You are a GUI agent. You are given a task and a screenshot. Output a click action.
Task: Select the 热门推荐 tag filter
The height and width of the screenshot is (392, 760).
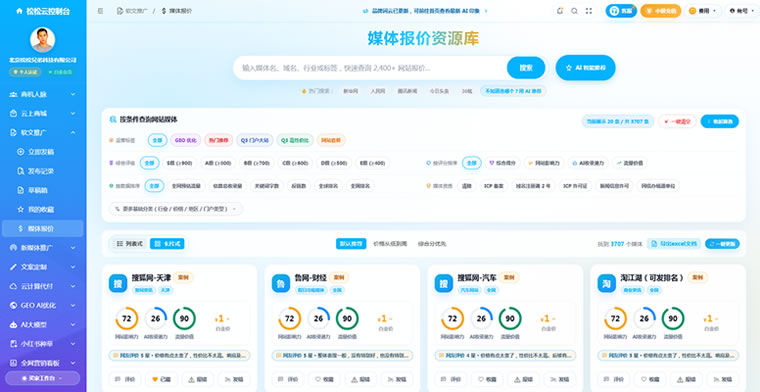click(x=219, y=141)
